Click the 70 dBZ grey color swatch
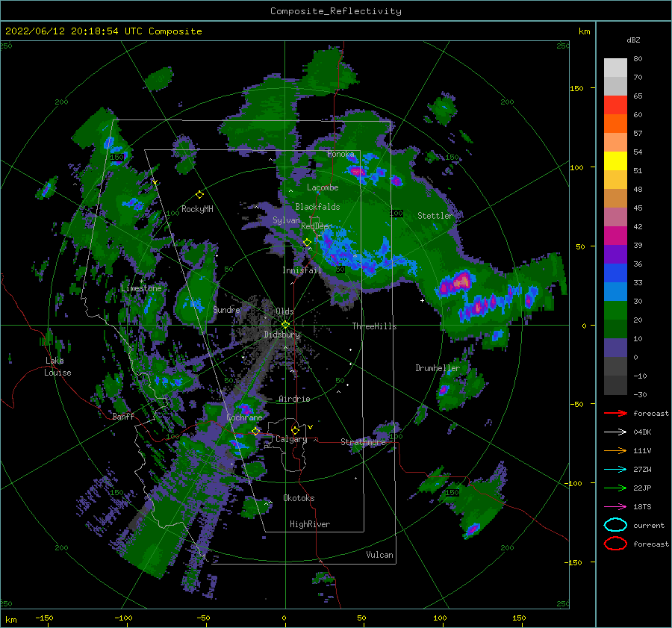672x628 pixels. [615, 68]
